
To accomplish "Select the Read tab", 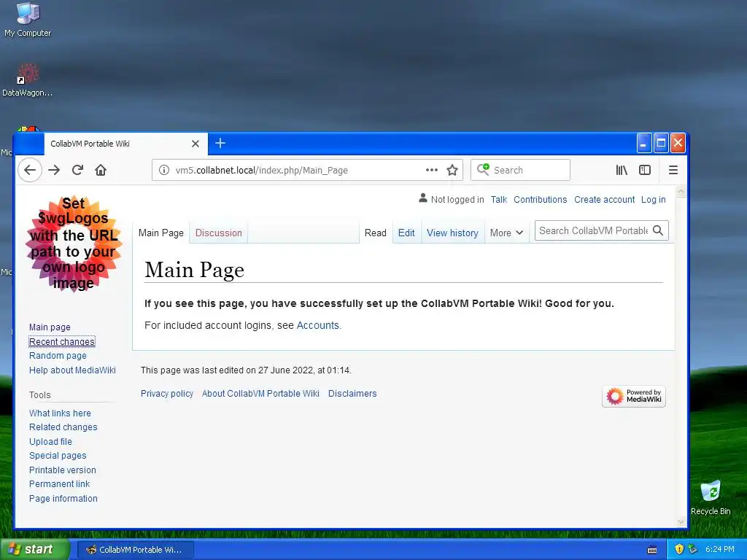I will [x=376, y=233].
